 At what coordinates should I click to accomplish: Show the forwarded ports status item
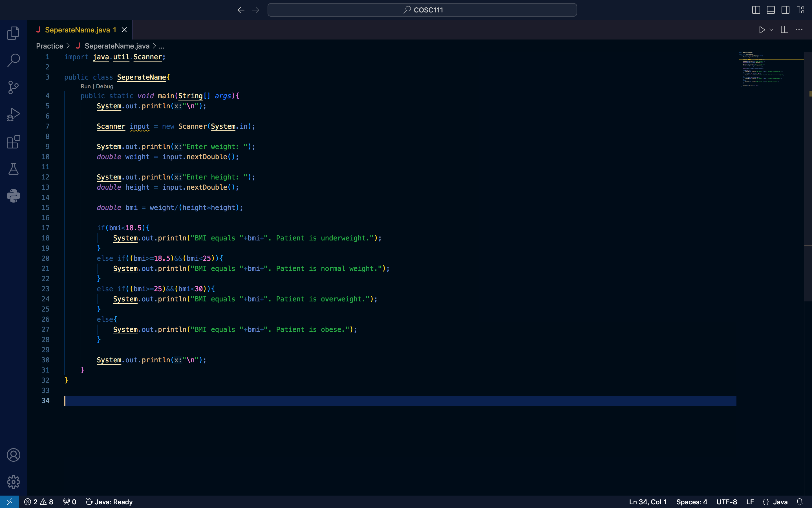point(70,502)
